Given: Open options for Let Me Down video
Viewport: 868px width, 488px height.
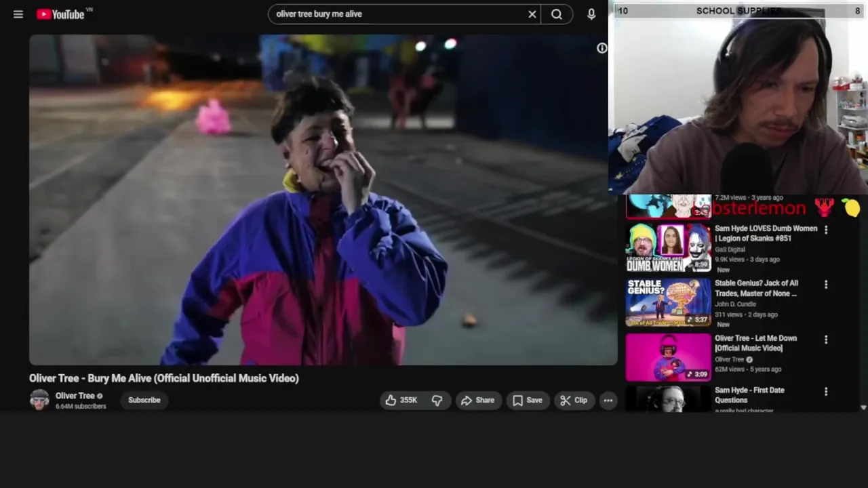Looking at the screenshot, I should (826, 340).
